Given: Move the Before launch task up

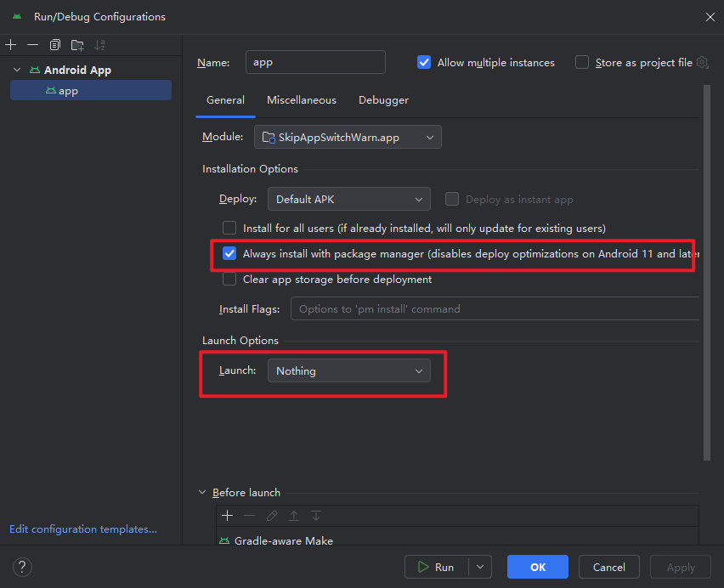Looking at the screenshot, I should 294,516.
